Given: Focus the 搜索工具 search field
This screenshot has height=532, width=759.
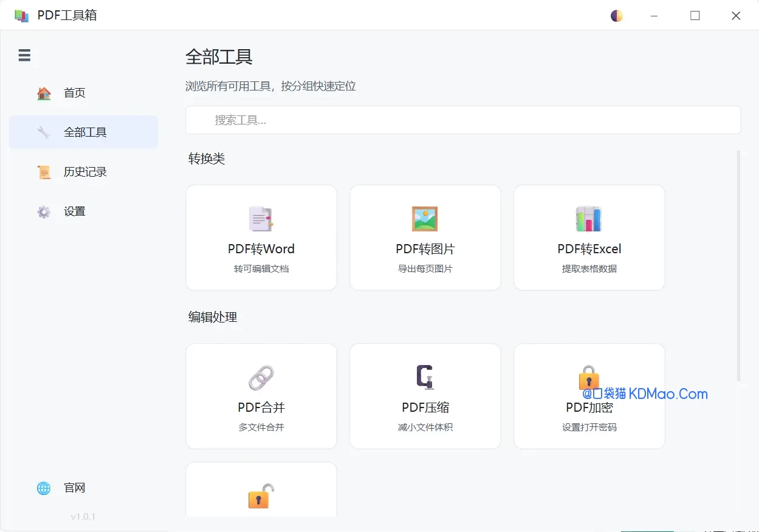Looking at the screenshot, I should (463, 120).
